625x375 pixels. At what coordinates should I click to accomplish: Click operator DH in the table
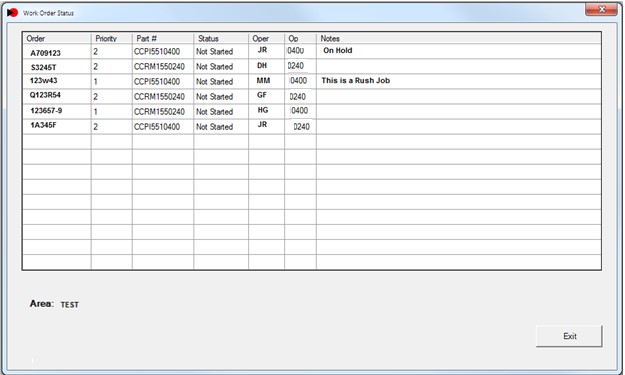pyautogui.click(x=262, y=66)
